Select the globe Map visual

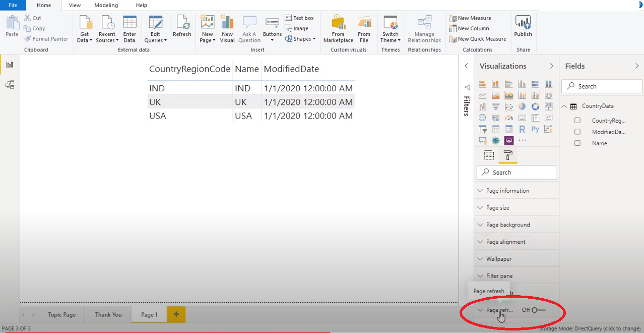tap(482, 118)
